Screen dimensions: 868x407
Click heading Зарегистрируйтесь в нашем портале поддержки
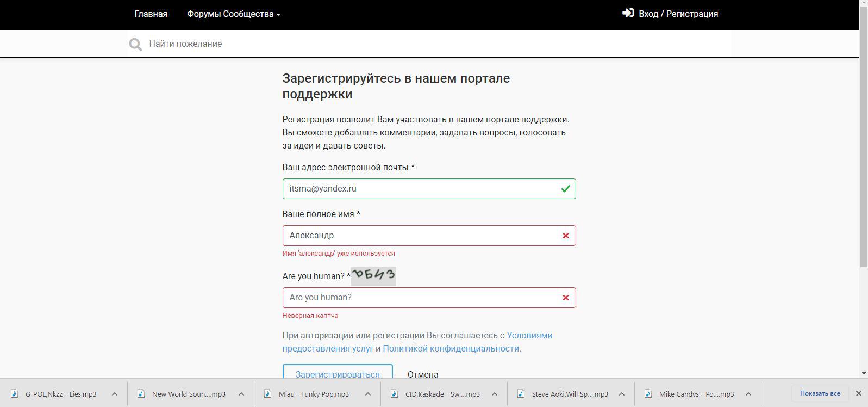(x=396, y=86)
